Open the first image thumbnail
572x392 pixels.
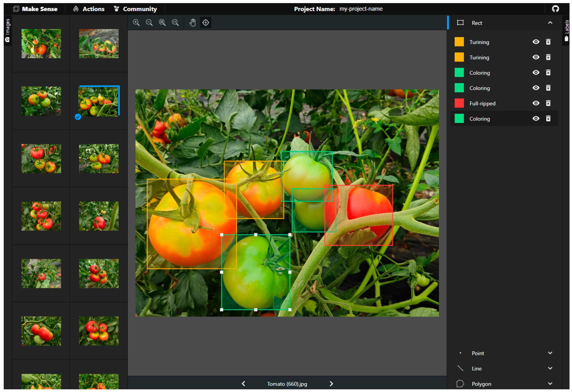[41, 44]
